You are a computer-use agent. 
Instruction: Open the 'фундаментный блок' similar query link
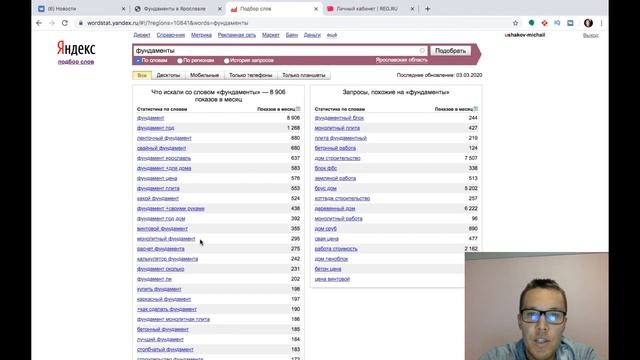pos(339,118)
